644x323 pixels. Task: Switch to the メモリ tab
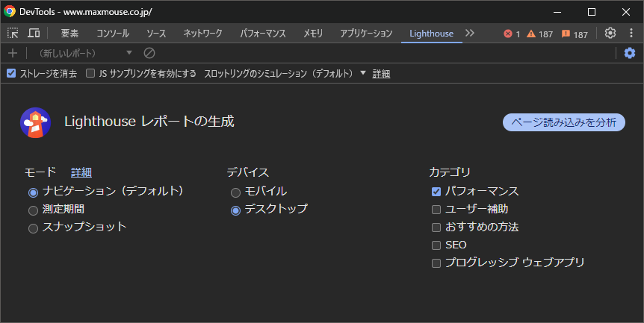[313, 34]
